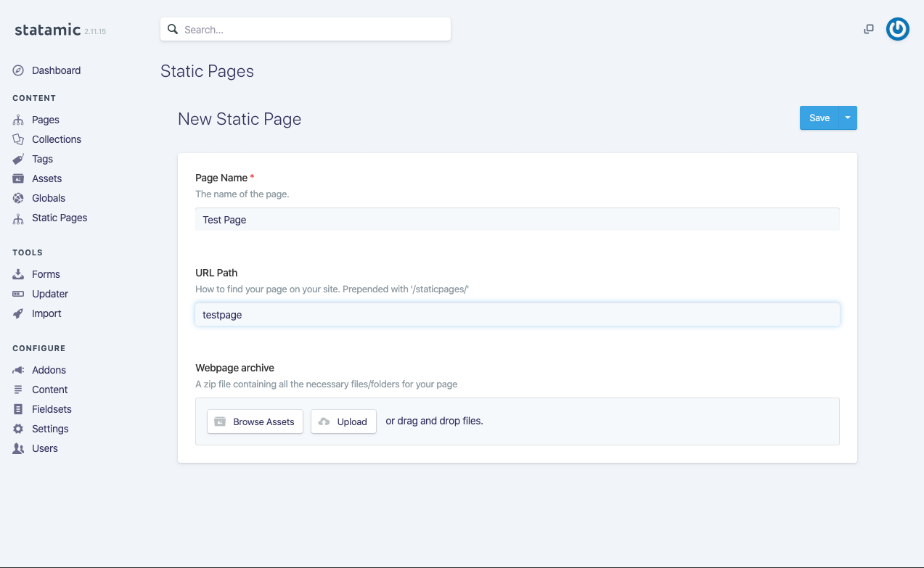Click the Fieldsets icon in sidebar
Screen dimensions: 924x568
18,409
